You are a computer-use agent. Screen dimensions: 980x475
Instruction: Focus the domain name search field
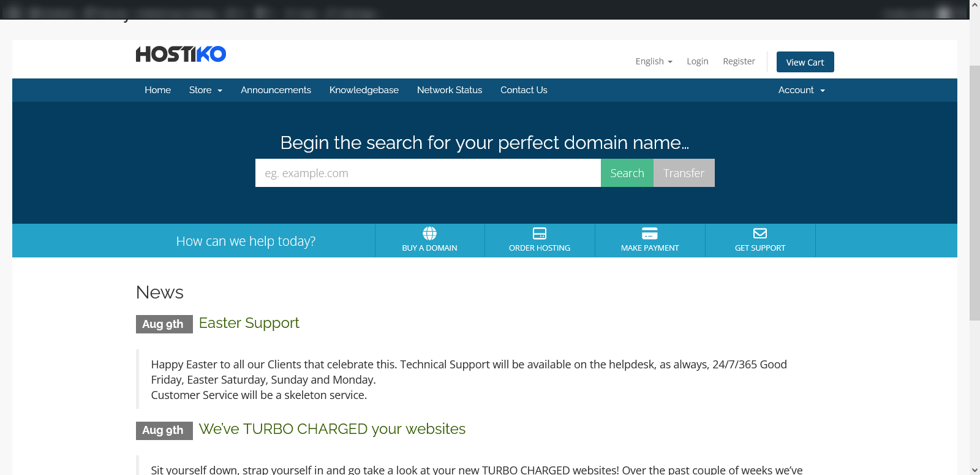[428, 173]
